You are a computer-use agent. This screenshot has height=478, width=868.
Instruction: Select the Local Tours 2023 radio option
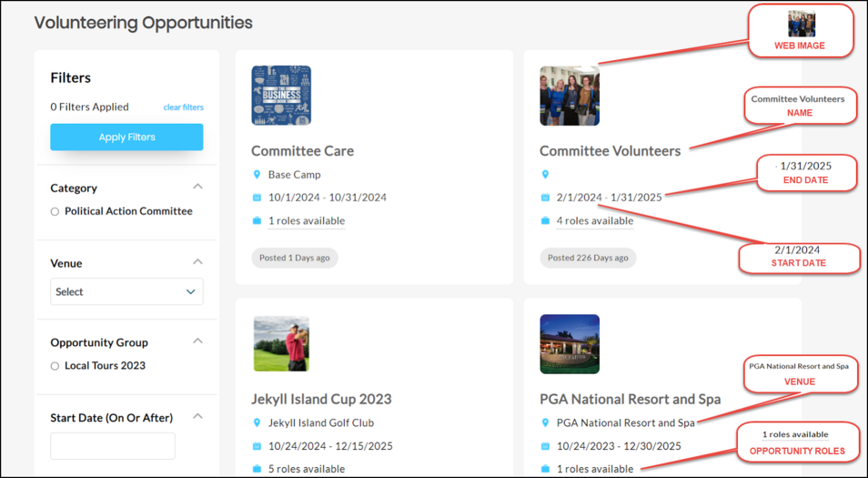tap(56, 367)
